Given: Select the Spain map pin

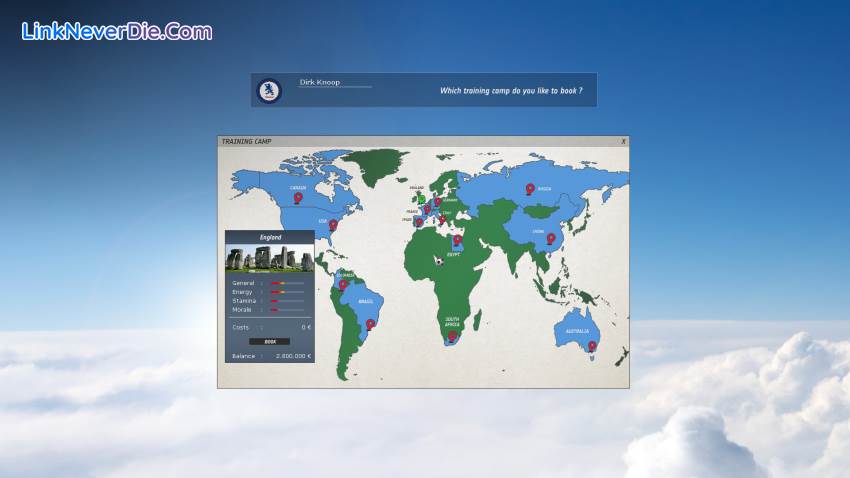Looking at the screenshot, I should pyautogui.click(x=417, y=222).
